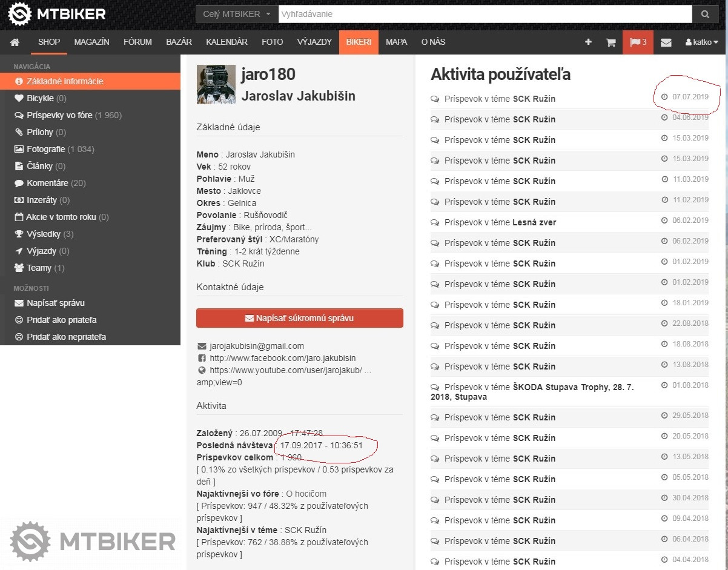Open the Facebook profile link
Screen dimensions: 728x570
point(282,358)
